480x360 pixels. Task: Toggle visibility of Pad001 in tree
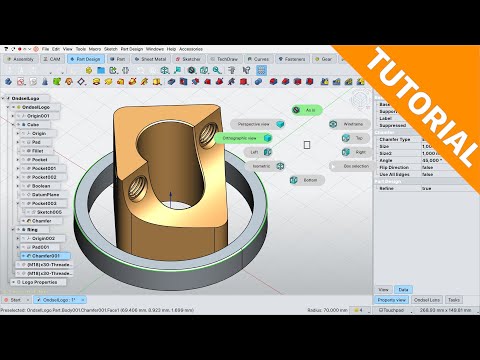click(24, 247)
